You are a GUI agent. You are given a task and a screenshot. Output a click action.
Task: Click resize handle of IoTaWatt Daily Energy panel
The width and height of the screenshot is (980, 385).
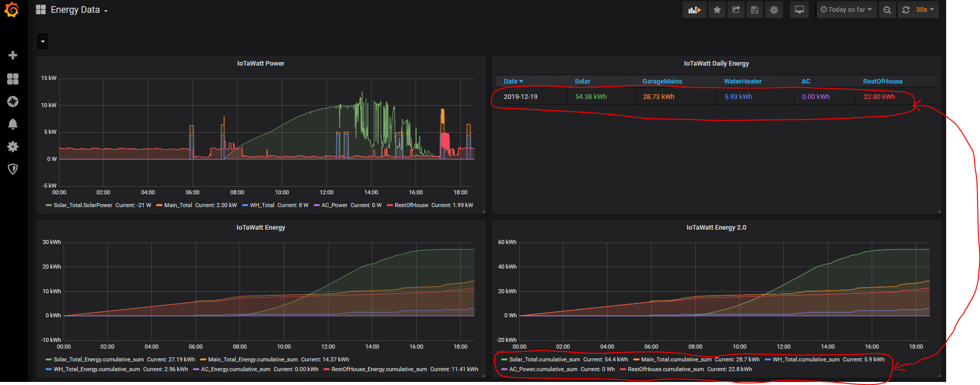(938, 211)
